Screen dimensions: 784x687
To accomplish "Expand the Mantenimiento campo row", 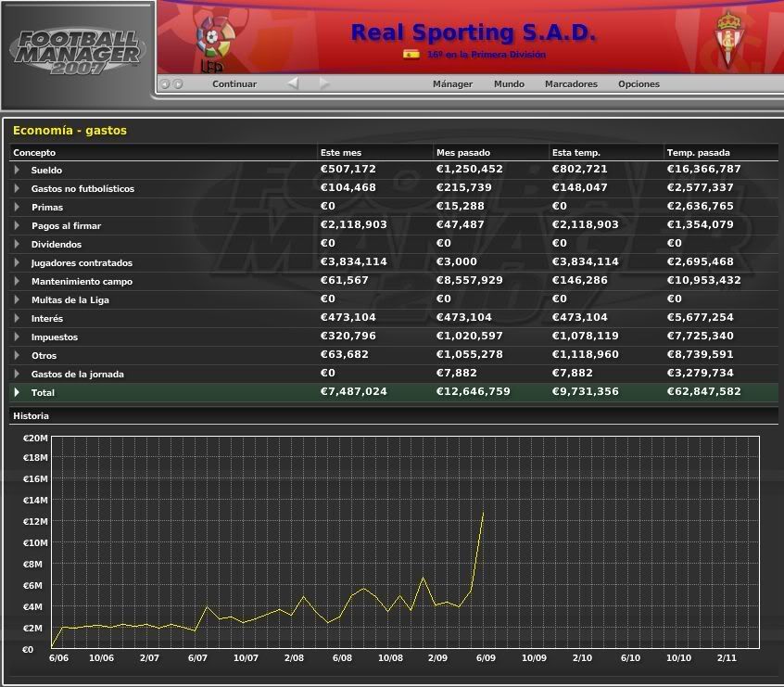I will point(17,281).
